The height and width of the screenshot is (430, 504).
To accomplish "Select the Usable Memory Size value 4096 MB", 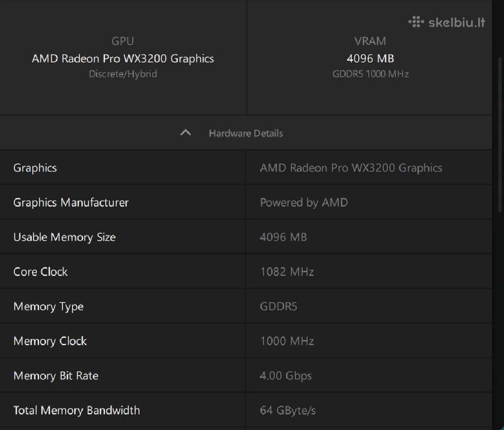I will 284,237.
